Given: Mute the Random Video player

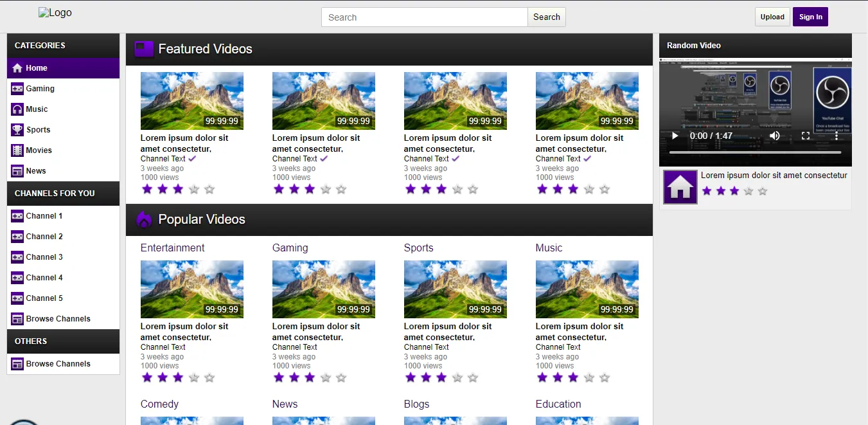Looking at the screenshot, I should (x=775, y=136).
